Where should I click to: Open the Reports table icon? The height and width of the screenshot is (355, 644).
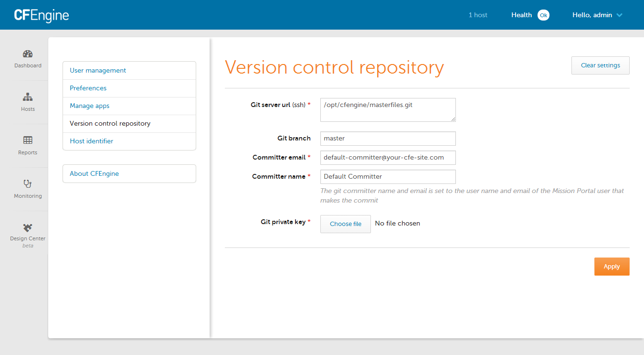pyautogui.click(x=28, y=140)
